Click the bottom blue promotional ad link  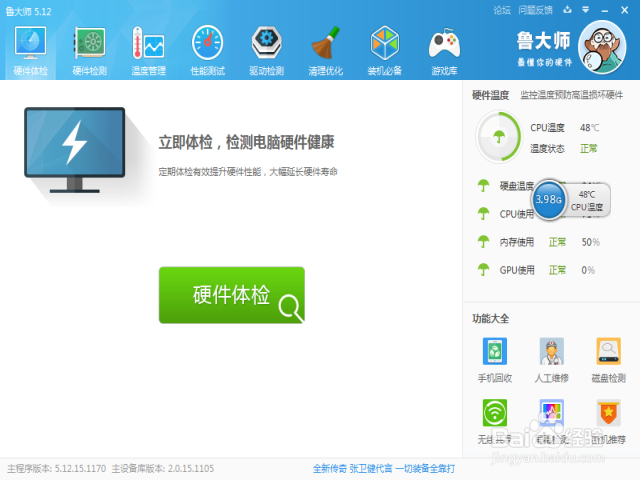pyautogui.click(x=384, y=469)
